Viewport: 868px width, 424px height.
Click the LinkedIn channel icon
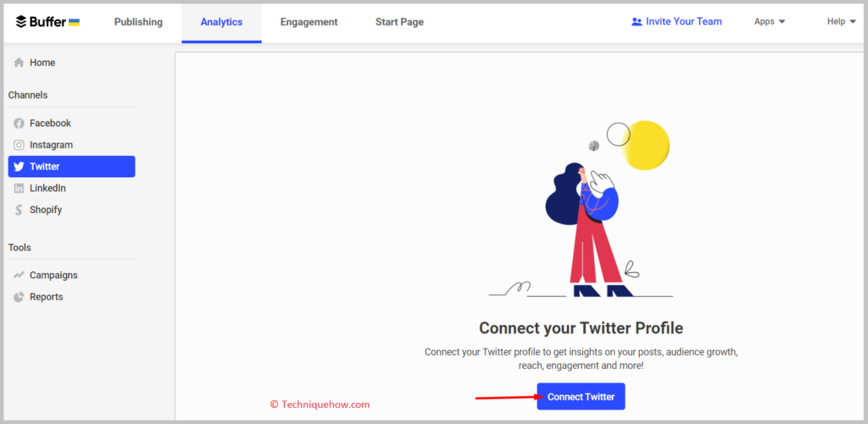click(x=19, y=188)
